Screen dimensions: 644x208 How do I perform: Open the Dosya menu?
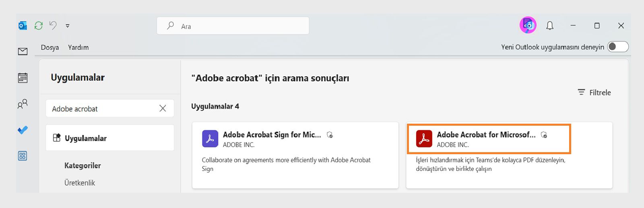coord(50,47)
